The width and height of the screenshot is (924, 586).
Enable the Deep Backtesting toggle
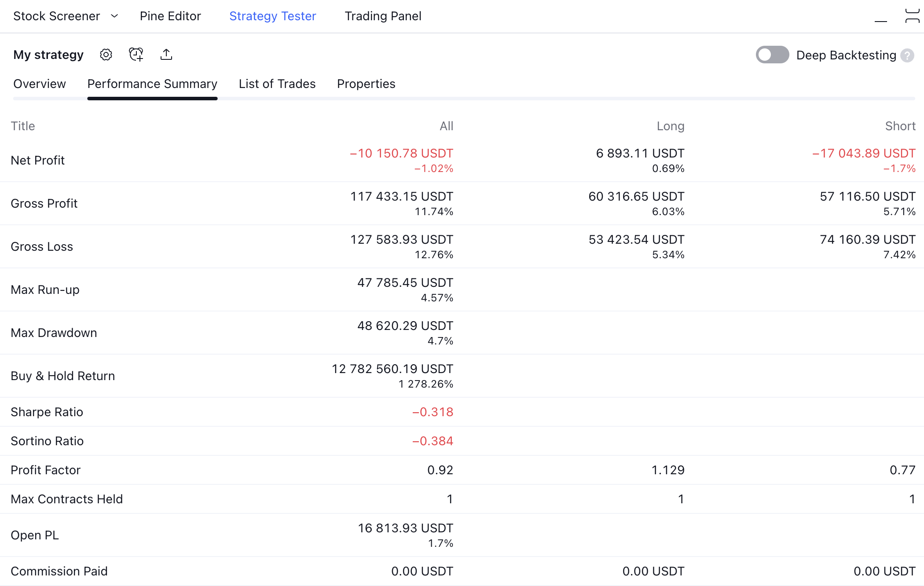pyautogui.click(x=772, y=55)
